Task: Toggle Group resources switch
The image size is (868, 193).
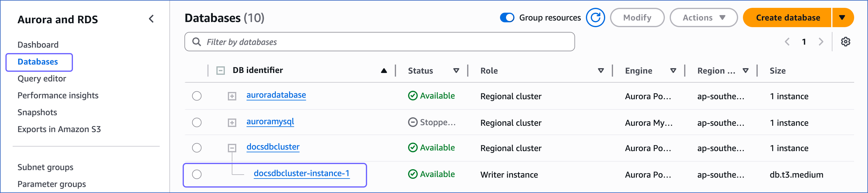Action: 507,17
